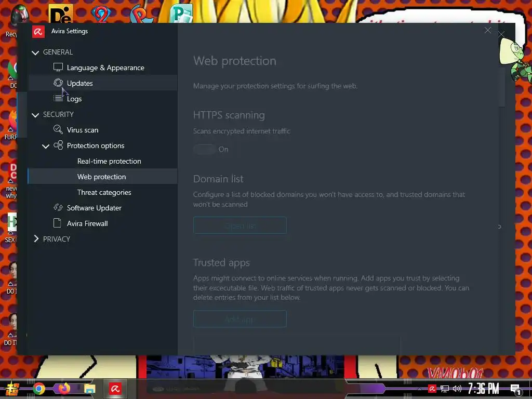Click the Language & Appearance monitor icon
This screenshot has width=532, height=399.
(58, 67)
